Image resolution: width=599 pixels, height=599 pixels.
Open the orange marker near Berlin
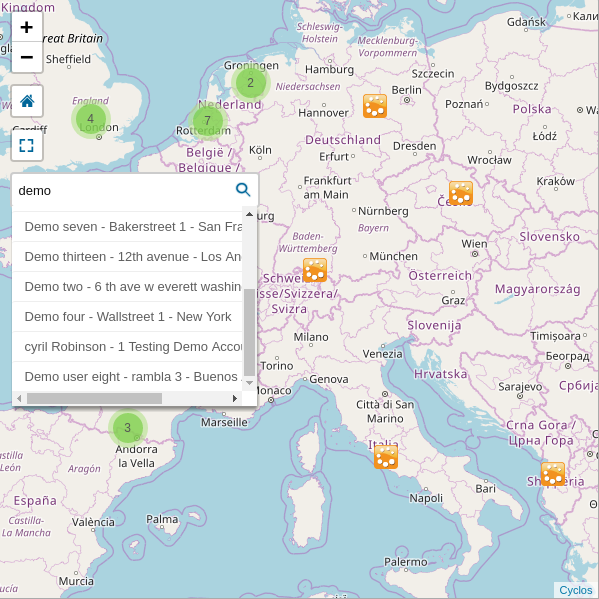pyautogui.click(x=375, y=106)
